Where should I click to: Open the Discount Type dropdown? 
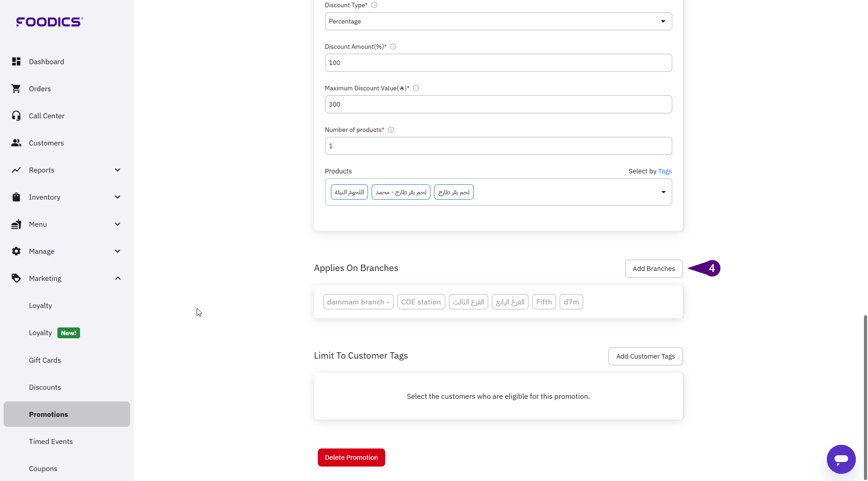coord(498,21)
